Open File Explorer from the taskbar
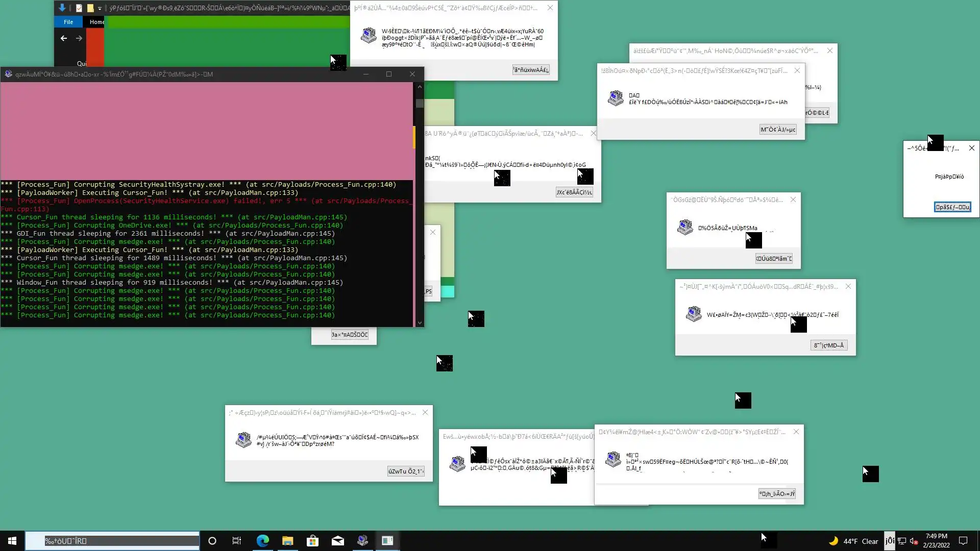Screen dimensions: 980x551 287,541
